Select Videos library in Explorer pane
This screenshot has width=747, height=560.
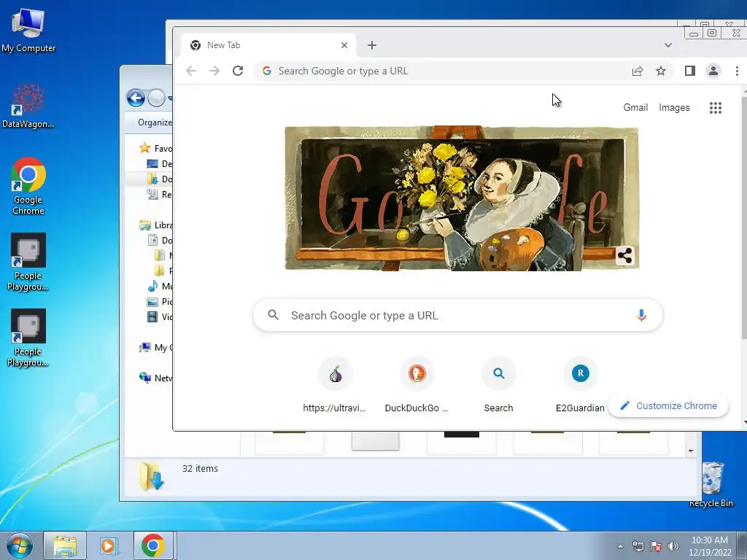coord(160,316)
